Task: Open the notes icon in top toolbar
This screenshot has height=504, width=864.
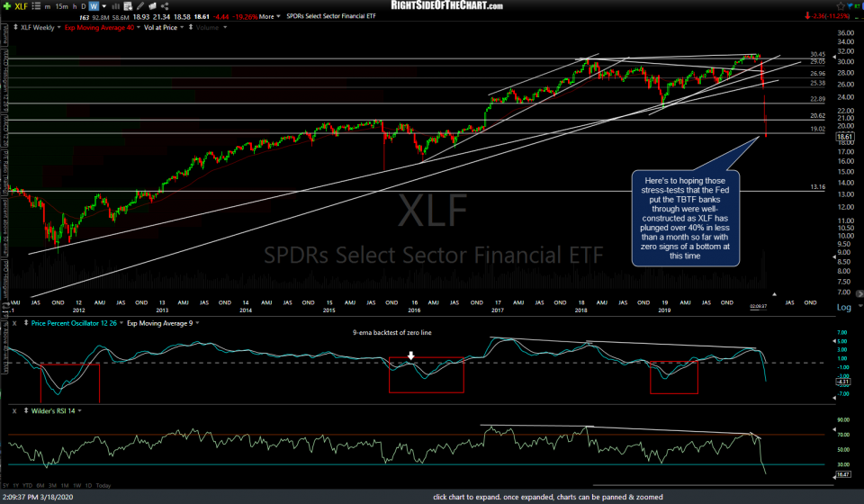Action: pos(128,6)
